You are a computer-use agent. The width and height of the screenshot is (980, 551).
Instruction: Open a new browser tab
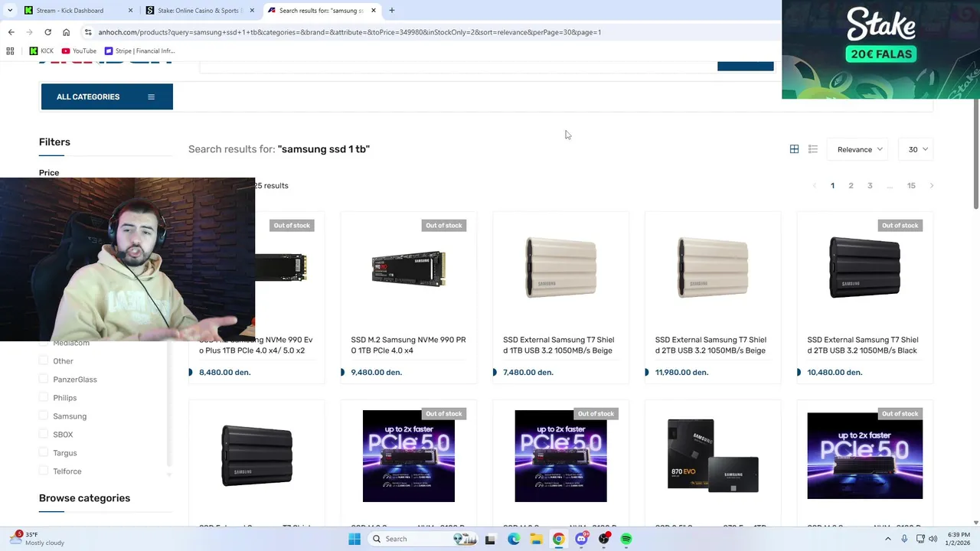point(391,11)
